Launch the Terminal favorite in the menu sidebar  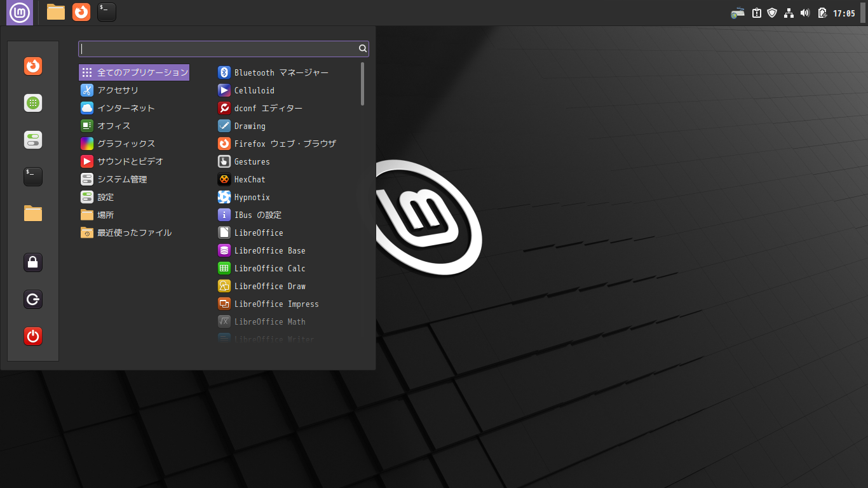point(33,177)
